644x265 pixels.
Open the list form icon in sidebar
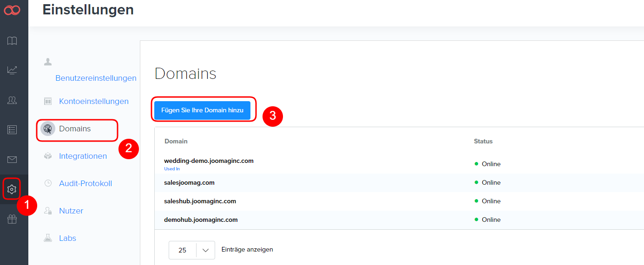[12, 129]
